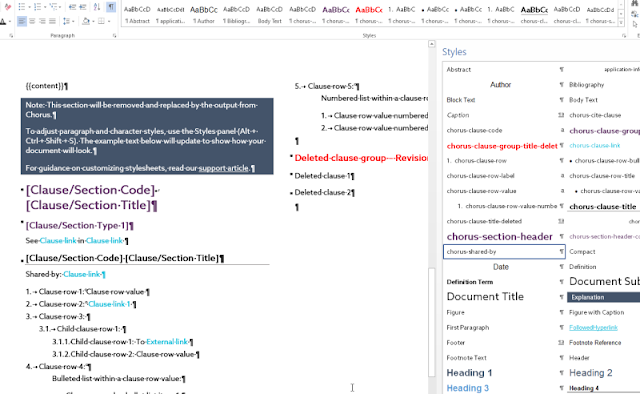This screenshot has height=394, width=640.
Task: Open the numbering dropdown arrow
Action: [44, 7]
